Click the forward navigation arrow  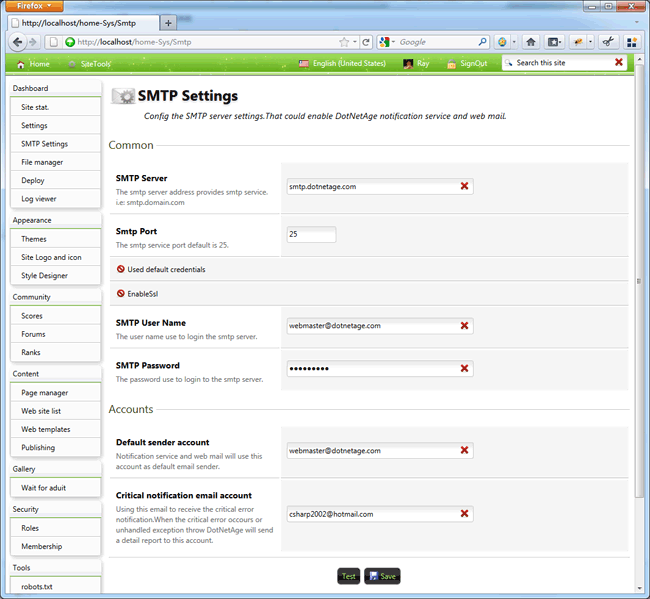(32, 42)
